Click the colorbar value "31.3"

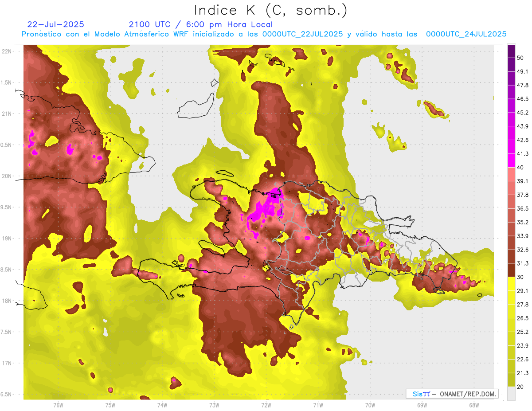[x=523, y=263]
